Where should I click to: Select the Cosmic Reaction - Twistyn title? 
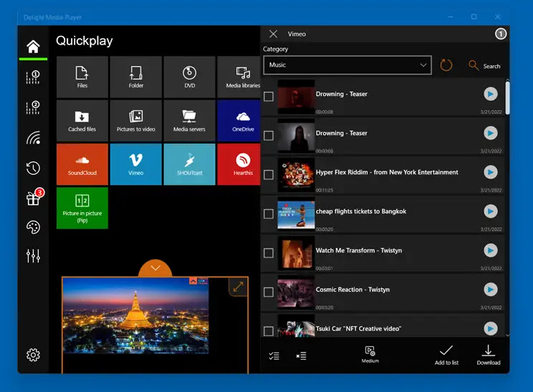click(x=352, y=290)
